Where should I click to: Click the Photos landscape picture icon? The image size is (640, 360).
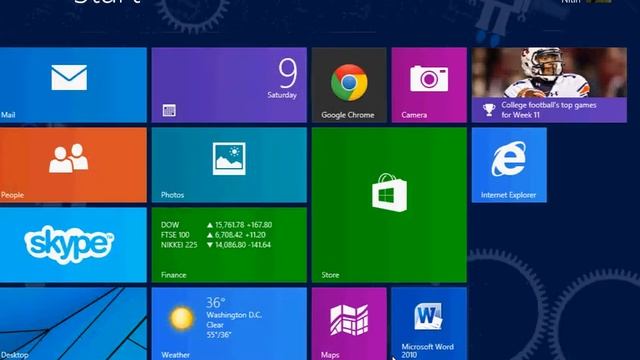[x=229, y=159]
